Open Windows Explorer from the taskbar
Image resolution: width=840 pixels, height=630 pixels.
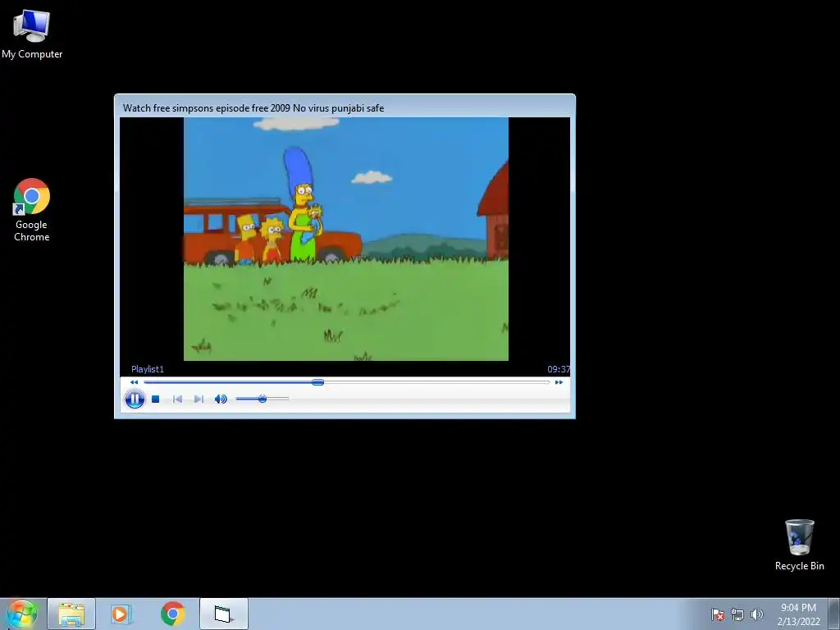[x=71, y=614]
